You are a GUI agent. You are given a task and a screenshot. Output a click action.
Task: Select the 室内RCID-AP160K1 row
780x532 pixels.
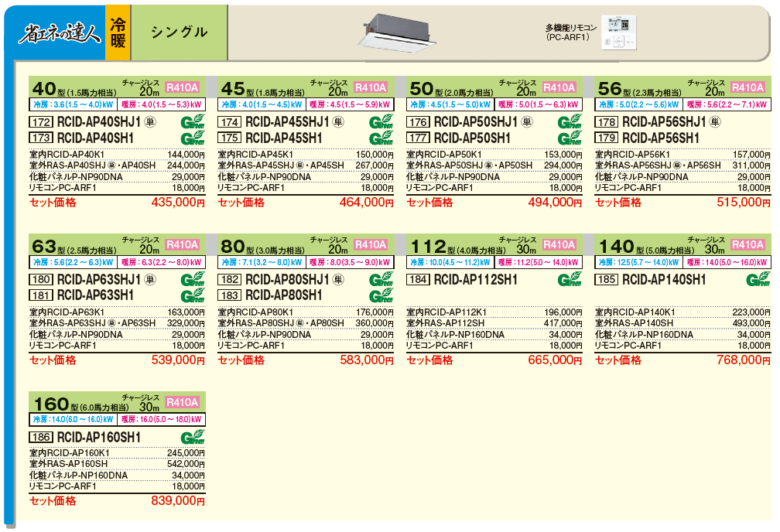pyautogui.click(x=117, y=453)
